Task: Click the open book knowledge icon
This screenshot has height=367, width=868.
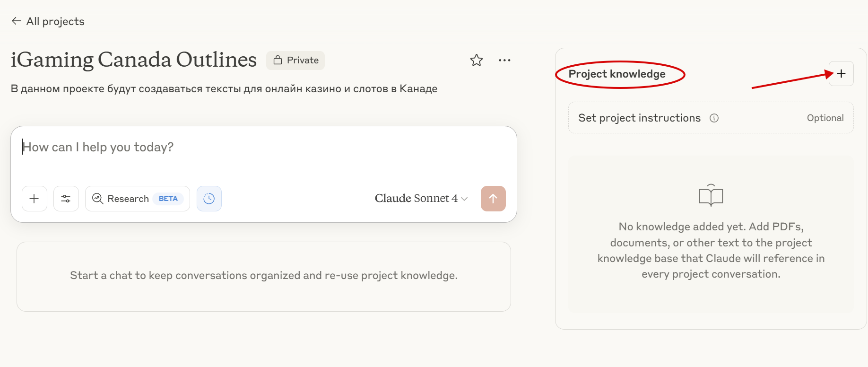Action: [x=711, y=195]
